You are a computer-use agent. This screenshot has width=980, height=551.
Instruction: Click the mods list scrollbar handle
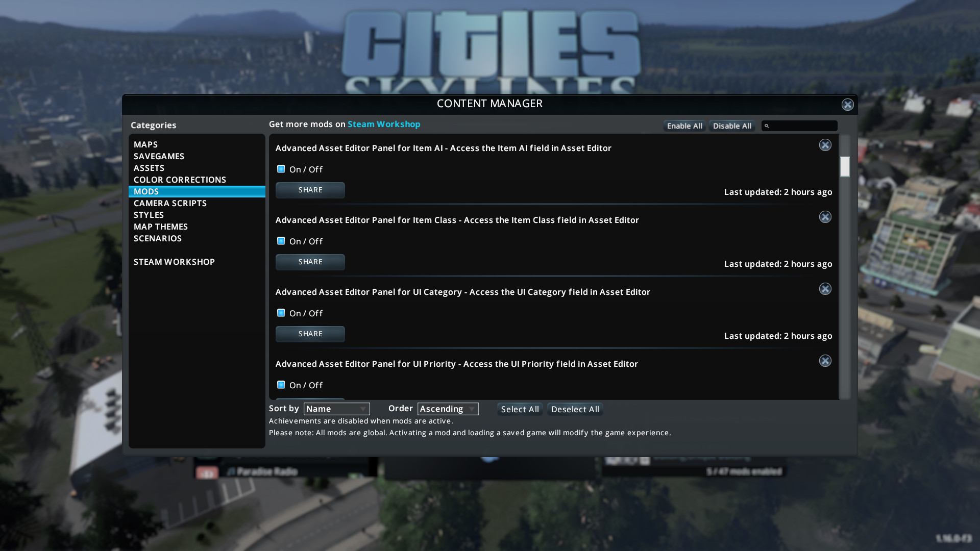[x=845, y=167]
